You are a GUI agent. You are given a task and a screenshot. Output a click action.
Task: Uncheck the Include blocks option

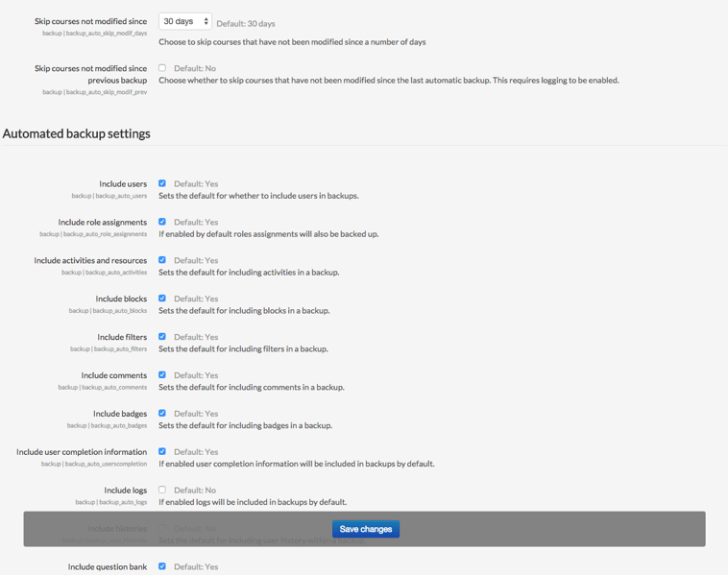[x=162, y=299]
